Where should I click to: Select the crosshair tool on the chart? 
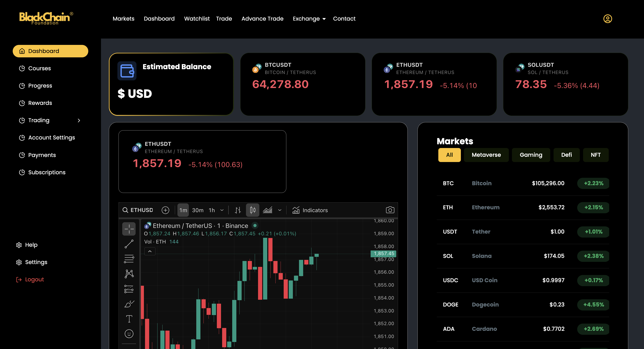point(129,229)
